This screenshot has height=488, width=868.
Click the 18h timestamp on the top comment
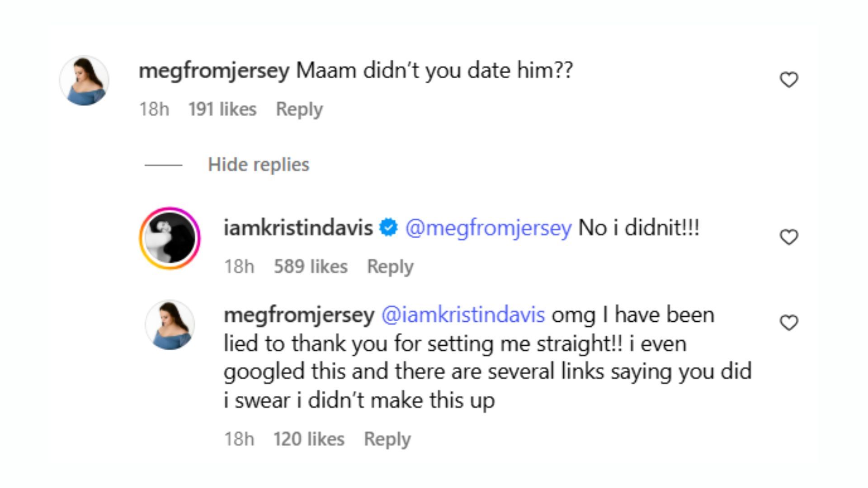pos(154,109)
